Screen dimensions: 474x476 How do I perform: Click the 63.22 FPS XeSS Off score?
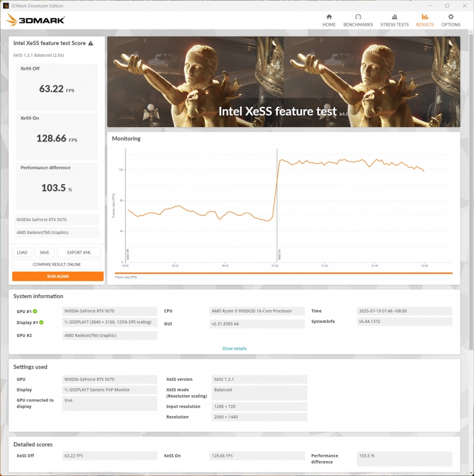56,89
